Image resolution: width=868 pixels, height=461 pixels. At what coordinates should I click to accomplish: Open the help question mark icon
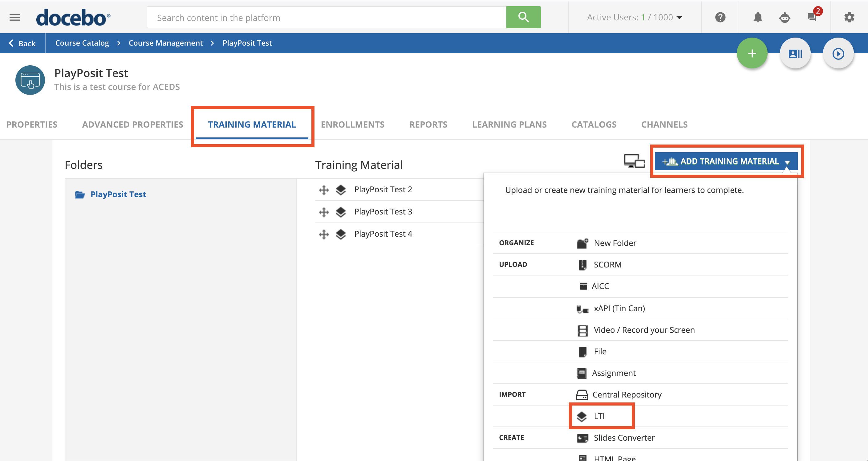pyautogui.click(x=720, y=17)
